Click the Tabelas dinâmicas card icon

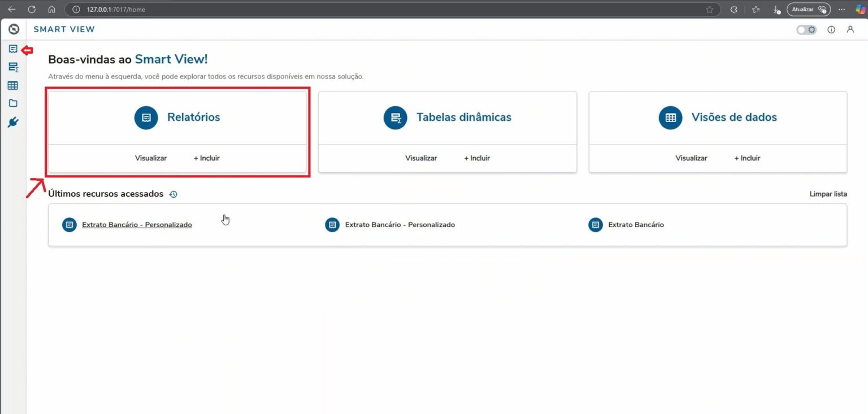(395, 117)
